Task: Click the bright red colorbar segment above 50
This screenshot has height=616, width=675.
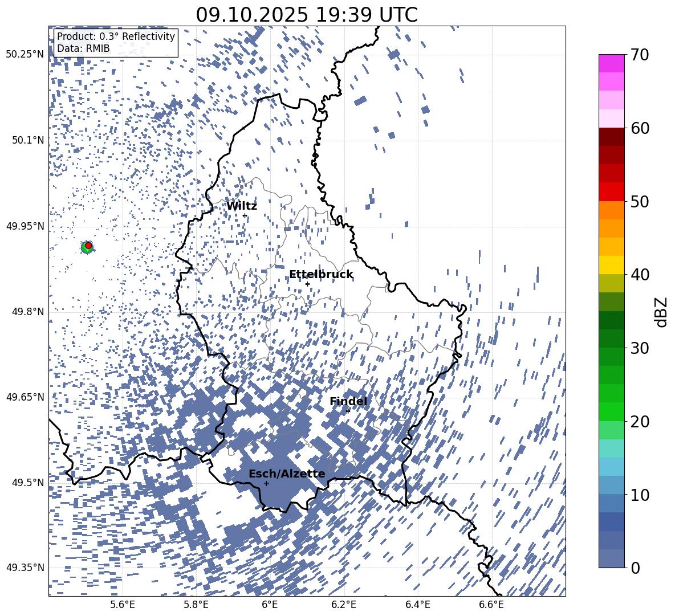Action: [x=611, y=192]
